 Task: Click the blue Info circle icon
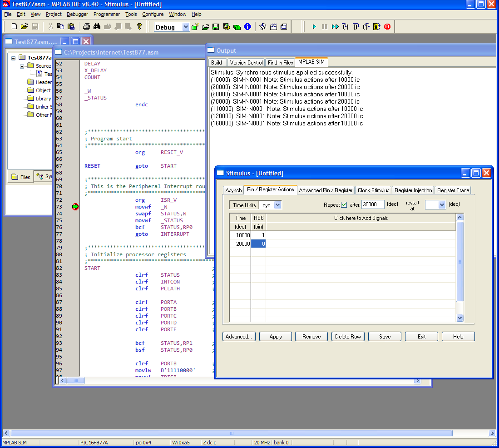[x=247, y=27]
